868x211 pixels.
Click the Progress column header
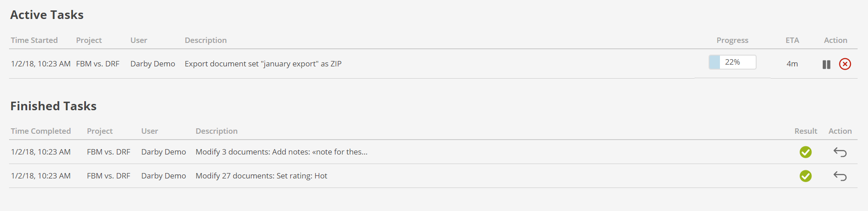pyautogui.click(x=732, y=40)
